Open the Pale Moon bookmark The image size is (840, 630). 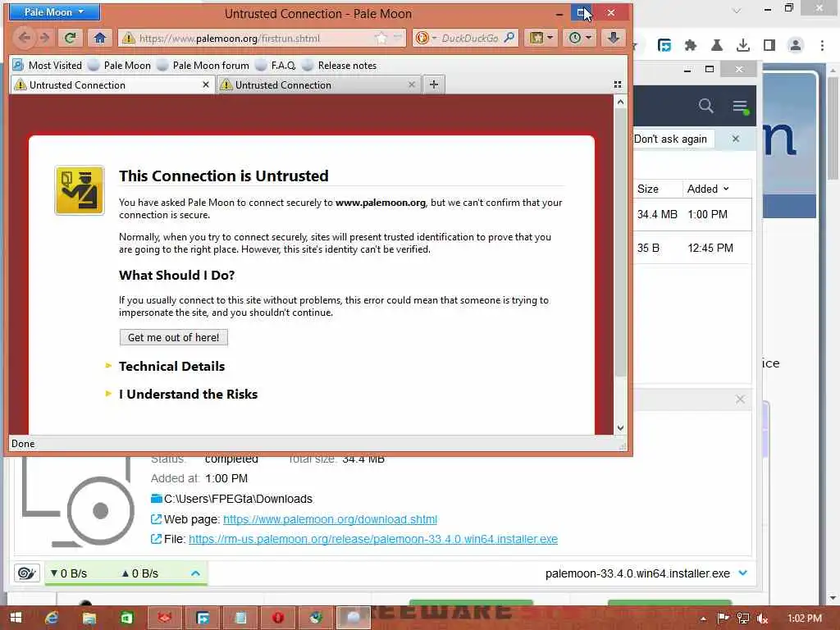tap(120, 66)
